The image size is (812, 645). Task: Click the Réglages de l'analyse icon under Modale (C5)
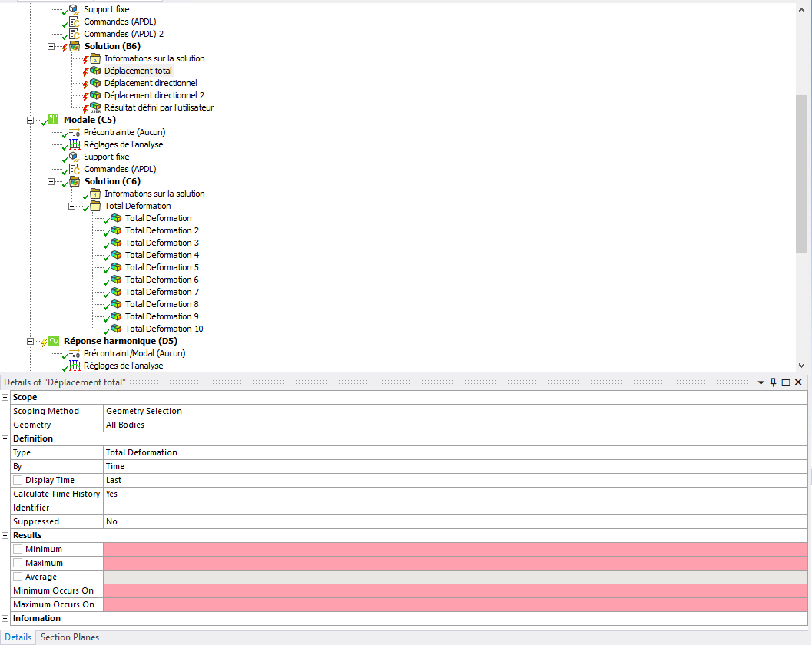pyautogui.click(x=74, y=144)
